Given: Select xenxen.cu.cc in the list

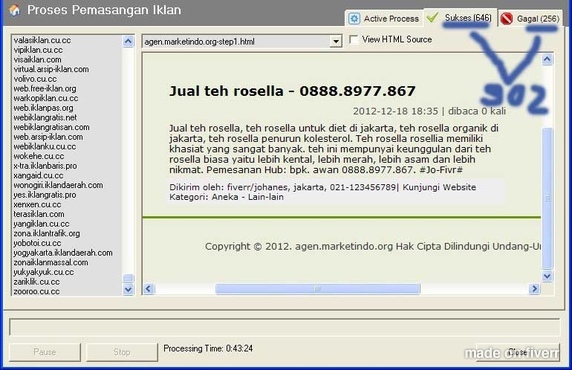Looking at the screenshot, I should [x=37, y=205].
